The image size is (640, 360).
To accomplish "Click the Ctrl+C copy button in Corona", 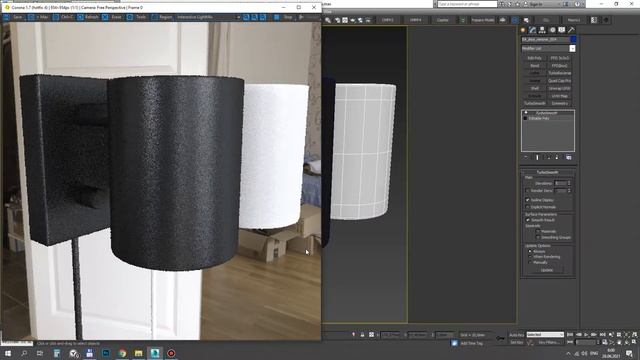I will point(63,17).
